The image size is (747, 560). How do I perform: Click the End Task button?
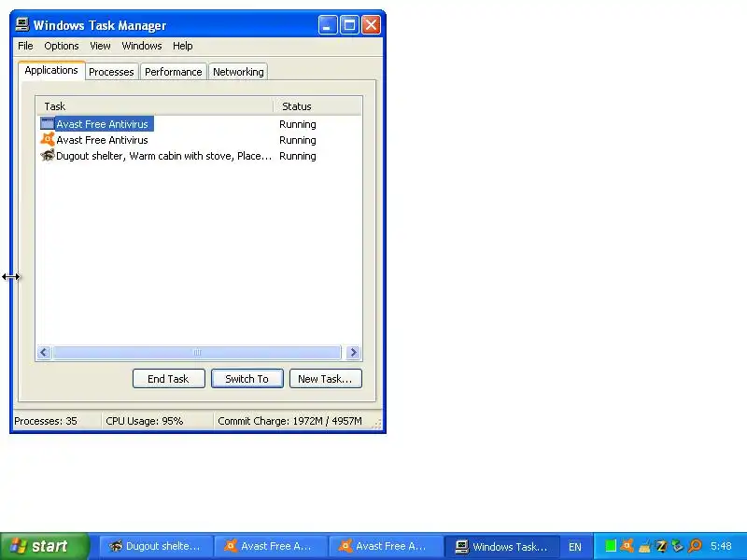click(169, 379)
